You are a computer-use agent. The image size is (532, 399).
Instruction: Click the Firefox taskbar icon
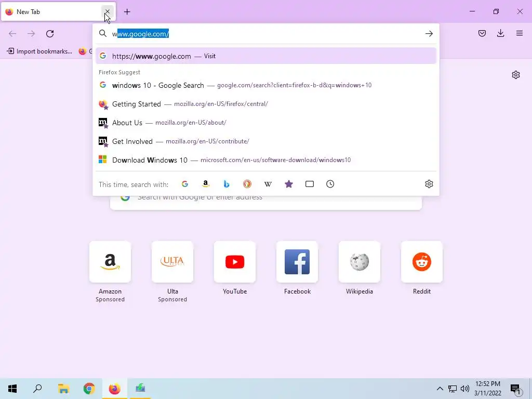[115, 389]
